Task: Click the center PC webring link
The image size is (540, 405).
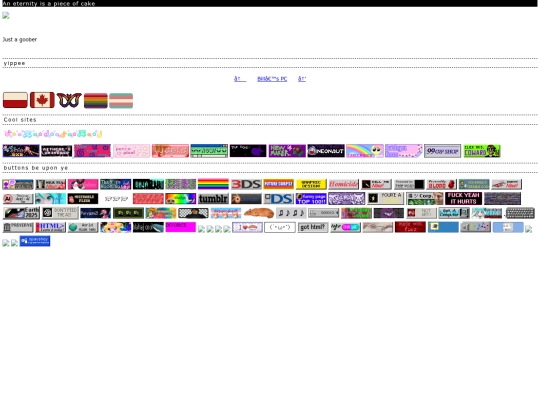Action: [x=272, y=79]
